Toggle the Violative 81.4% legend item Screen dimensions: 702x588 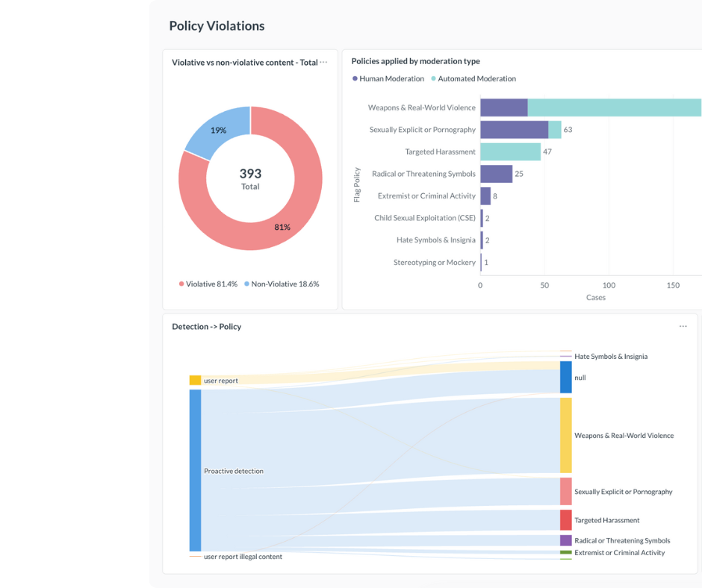208,284
